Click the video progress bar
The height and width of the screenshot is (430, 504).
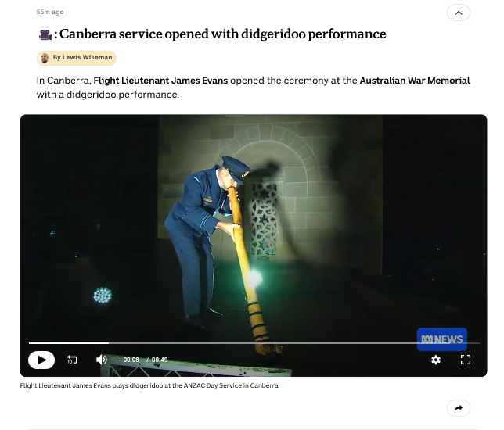pos(254,343)
